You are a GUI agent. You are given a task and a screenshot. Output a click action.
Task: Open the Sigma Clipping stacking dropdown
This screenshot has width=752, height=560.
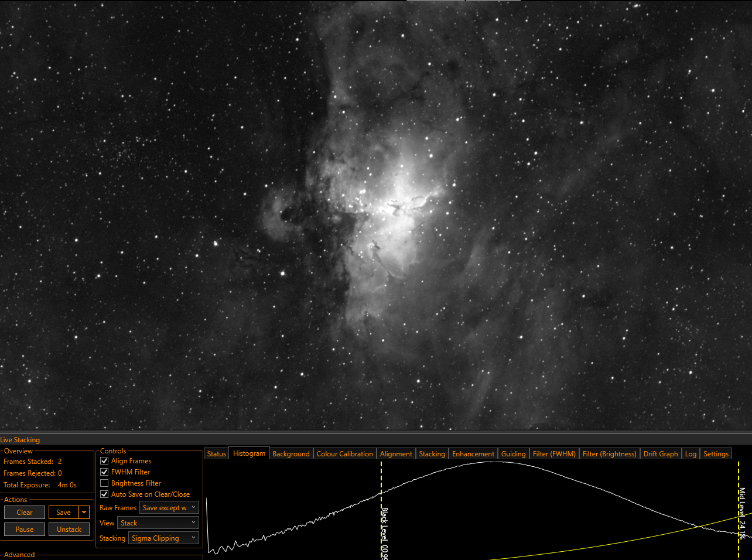click(164, 538)
